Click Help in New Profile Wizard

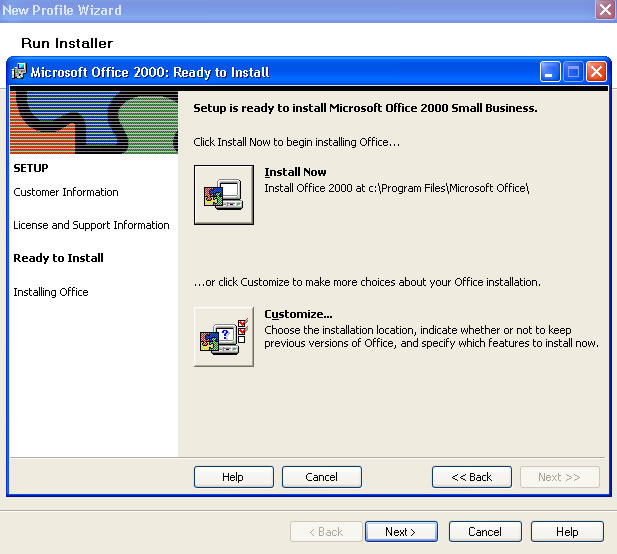point(567,532)
